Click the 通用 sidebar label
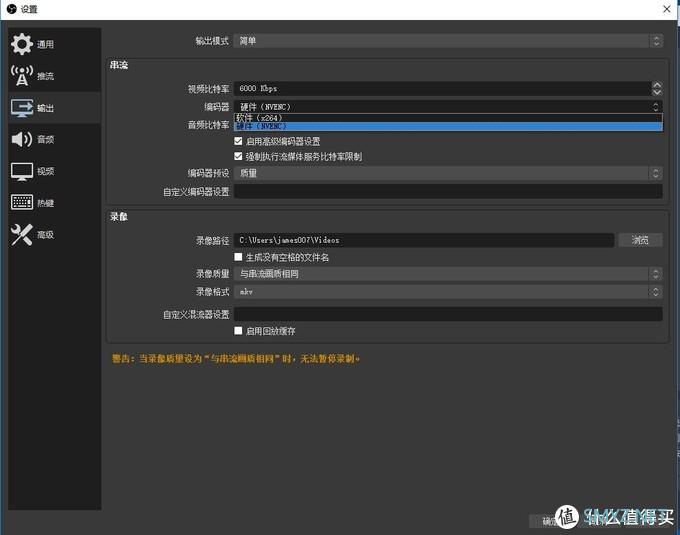This screenshot has width=680, height=535. point(45,44)
